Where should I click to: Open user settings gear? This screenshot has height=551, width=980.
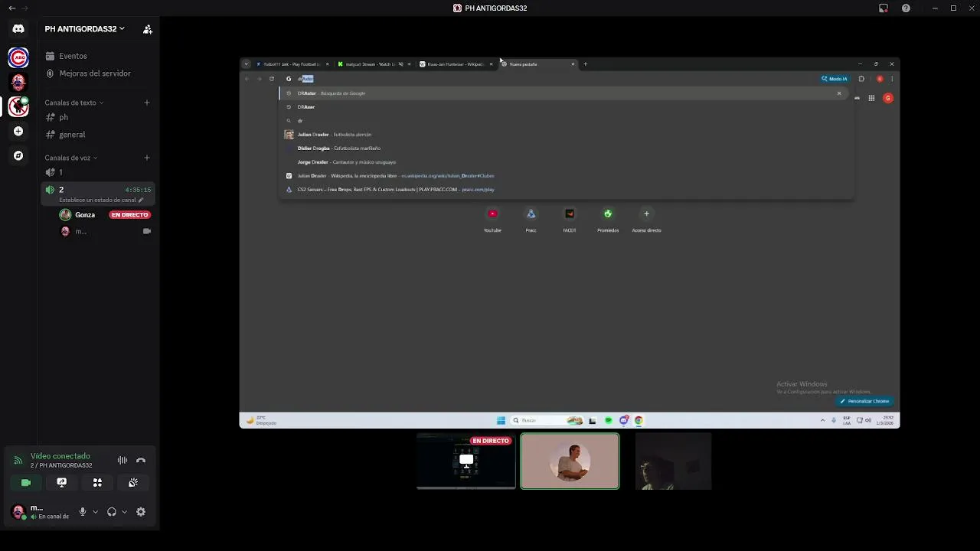pos(141,512)
